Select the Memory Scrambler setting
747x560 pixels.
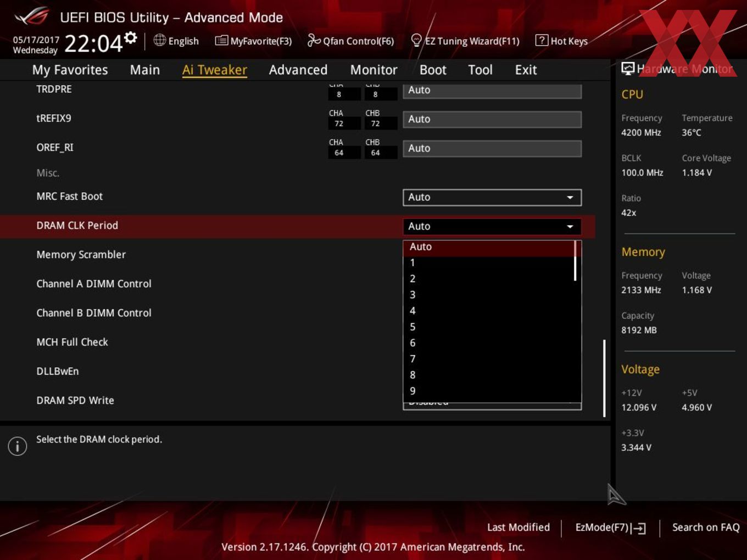coord(81,255)
